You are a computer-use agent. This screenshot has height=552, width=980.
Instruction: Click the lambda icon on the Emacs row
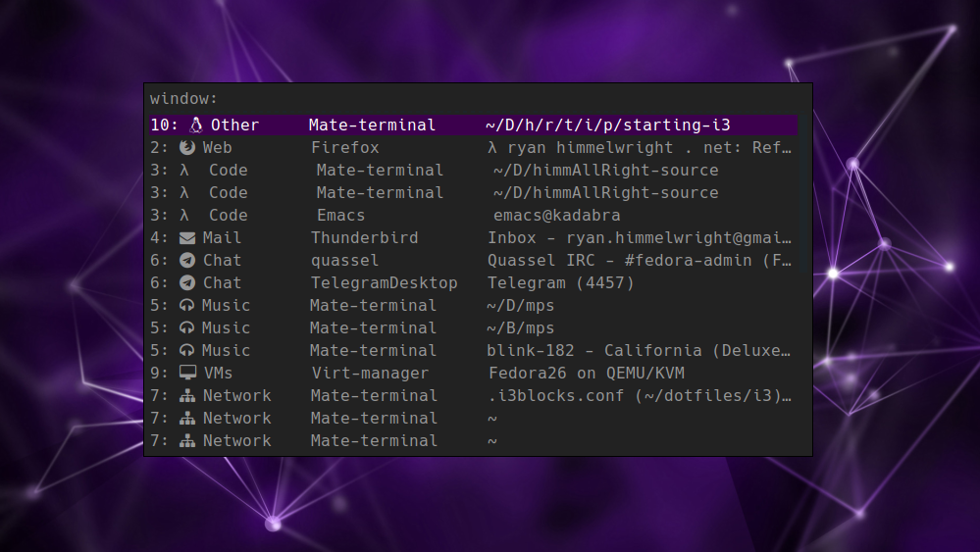pos(184,216)
